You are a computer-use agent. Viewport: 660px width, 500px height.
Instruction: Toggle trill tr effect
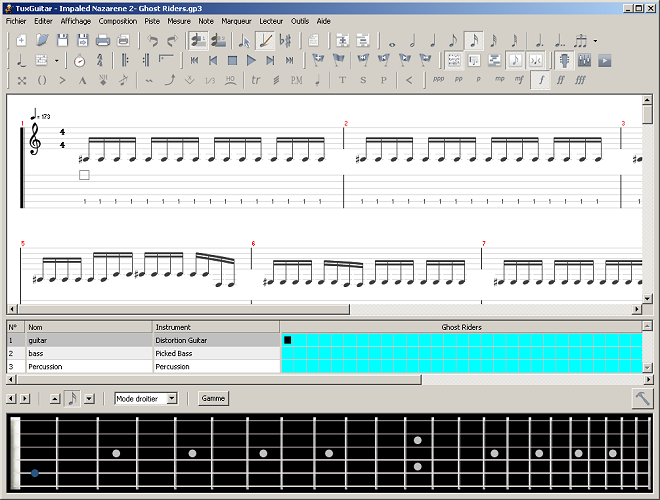pyautogui.click(x=255, y=80)
